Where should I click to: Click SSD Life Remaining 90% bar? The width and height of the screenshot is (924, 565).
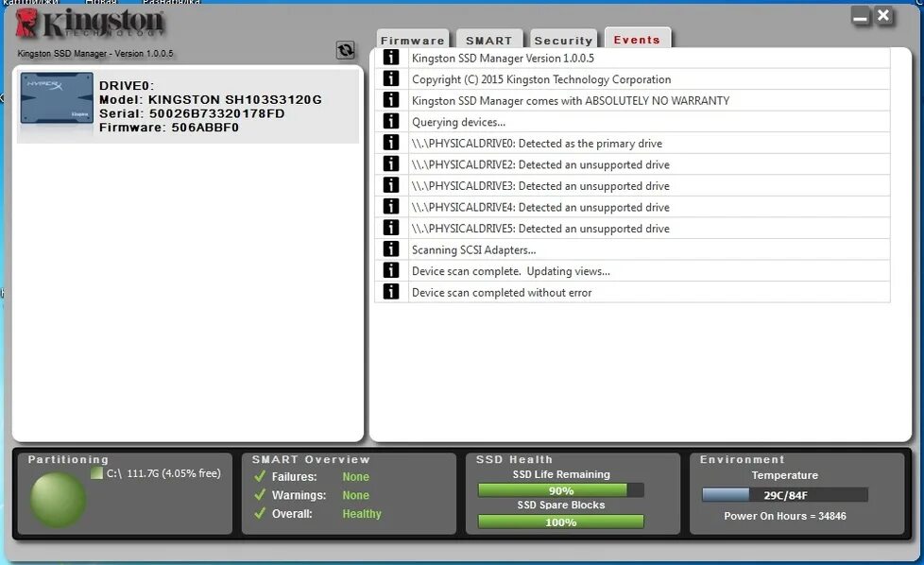[x=561, y=490]
